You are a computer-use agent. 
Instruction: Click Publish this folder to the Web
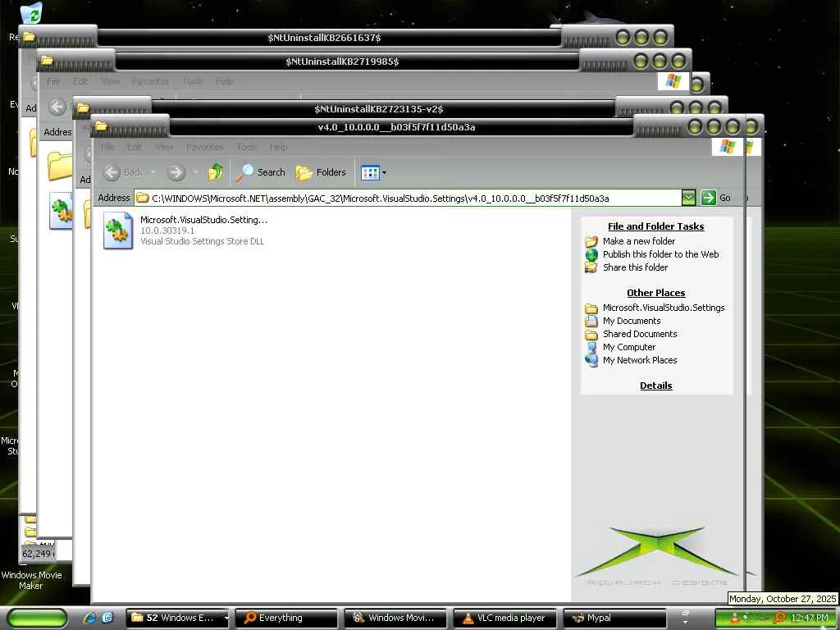point(660,254)
